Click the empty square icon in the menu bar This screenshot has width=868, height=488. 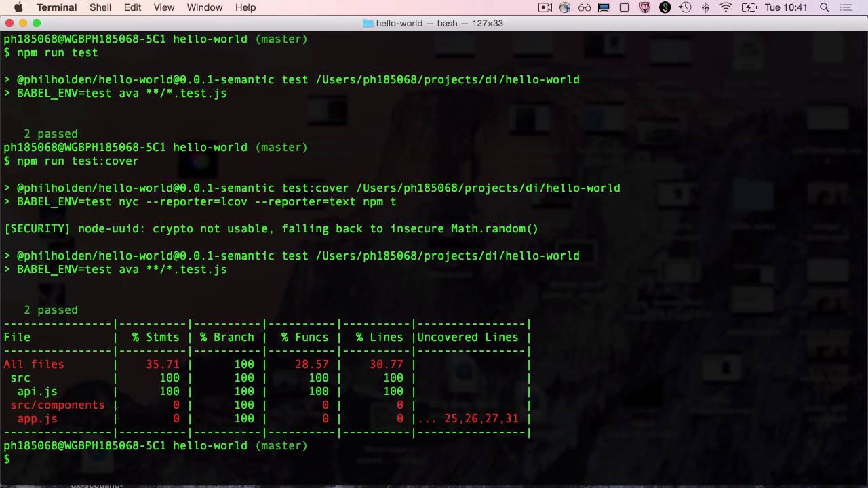click(x=625, y=7)
